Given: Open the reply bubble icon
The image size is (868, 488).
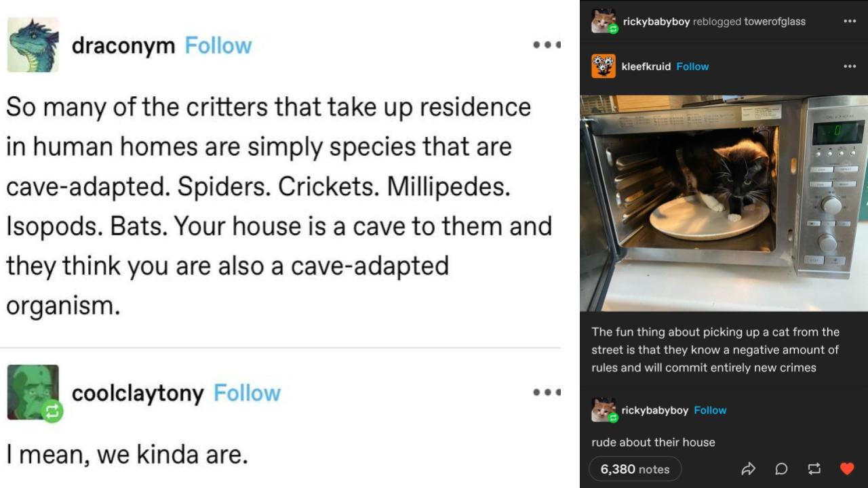Looking at the screenshot, I should tap(781, 468).
